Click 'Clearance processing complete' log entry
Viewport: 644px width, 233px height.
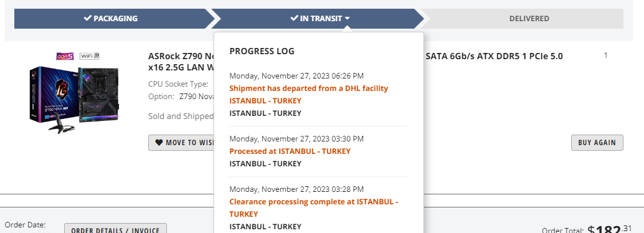[314, 208]
